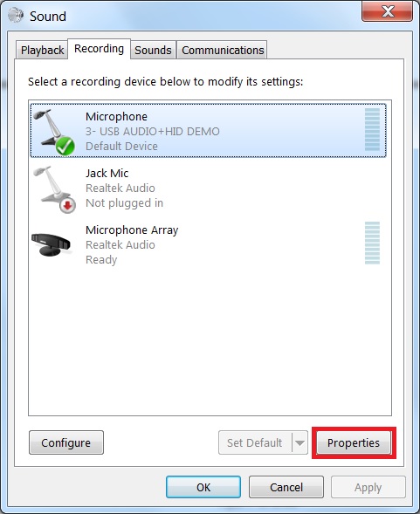Close the Sound dialog window
Viewport: 420px width, 514px height.
coord(388,12)
